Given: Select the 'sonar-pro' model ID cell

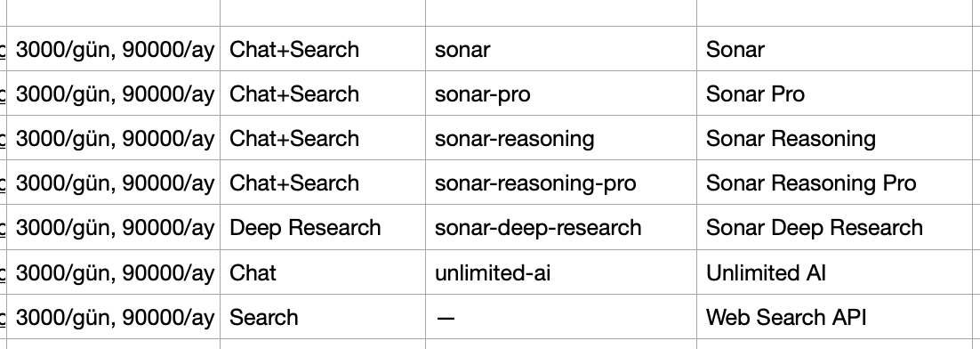Looking at the screenshot, I should coord(561,93).
